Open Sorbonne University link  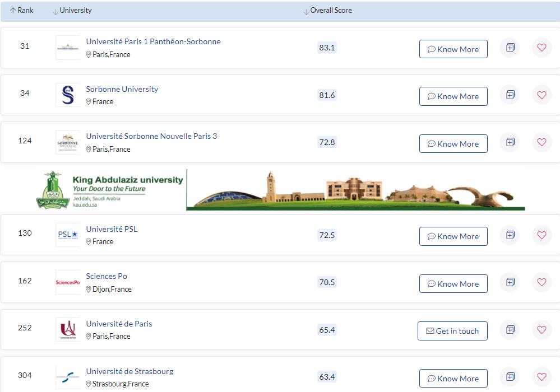pos(122,89)
